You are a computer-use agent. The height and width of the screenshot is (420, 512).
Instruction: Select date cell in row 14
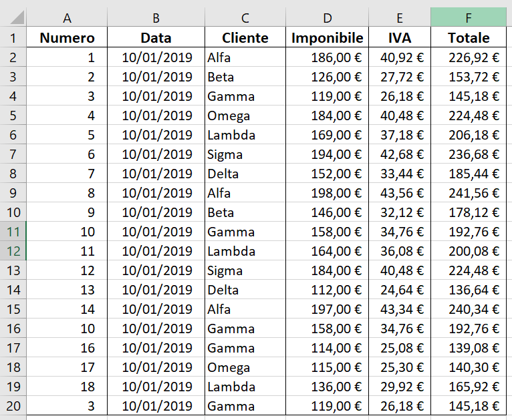coord(156,290)
